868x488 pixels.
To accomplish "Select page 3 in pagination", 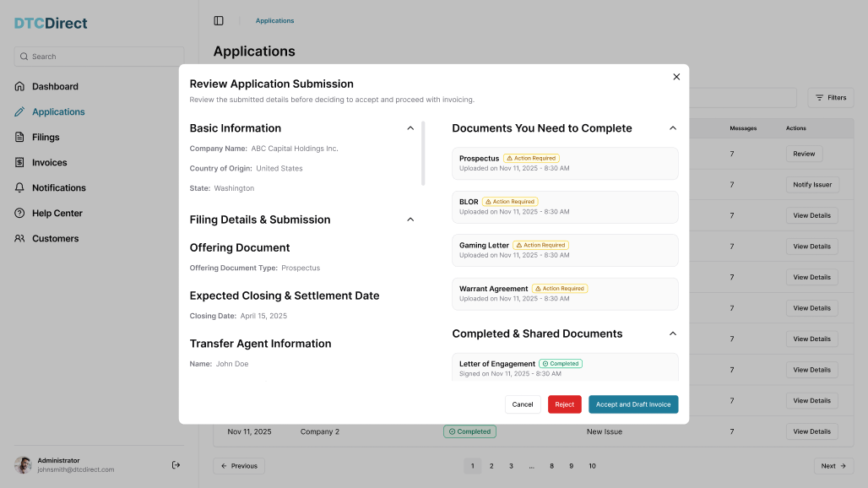I will point(511,466).
